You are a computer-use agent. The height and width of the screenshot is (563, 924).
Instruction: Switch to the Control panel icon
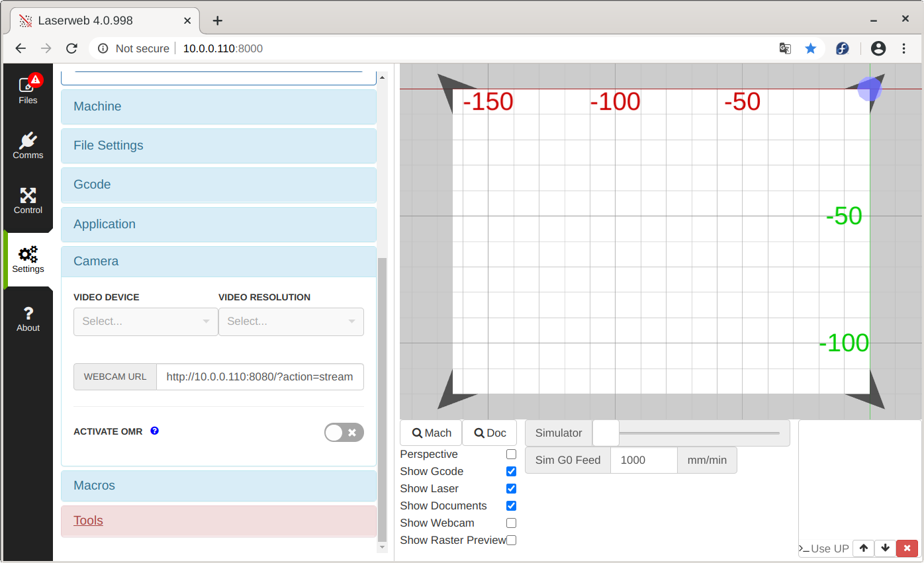pyautogui.click(x=28, y=200)
